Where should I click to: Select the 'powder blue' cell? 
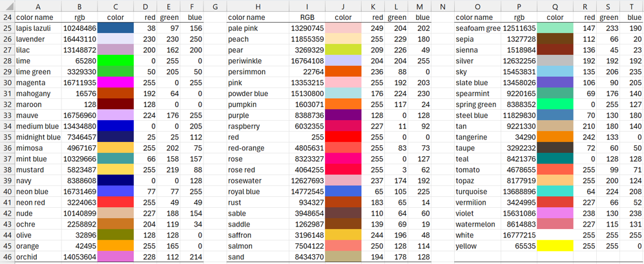coord(258,94)
